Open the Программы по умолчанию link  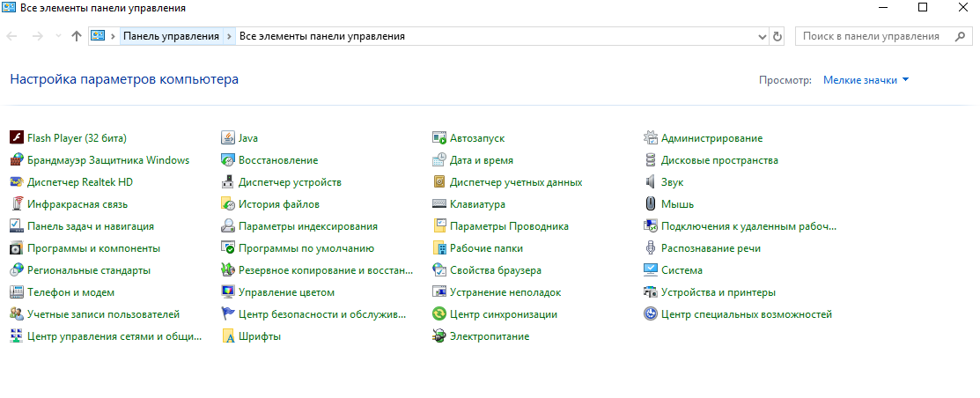[306, 248]
